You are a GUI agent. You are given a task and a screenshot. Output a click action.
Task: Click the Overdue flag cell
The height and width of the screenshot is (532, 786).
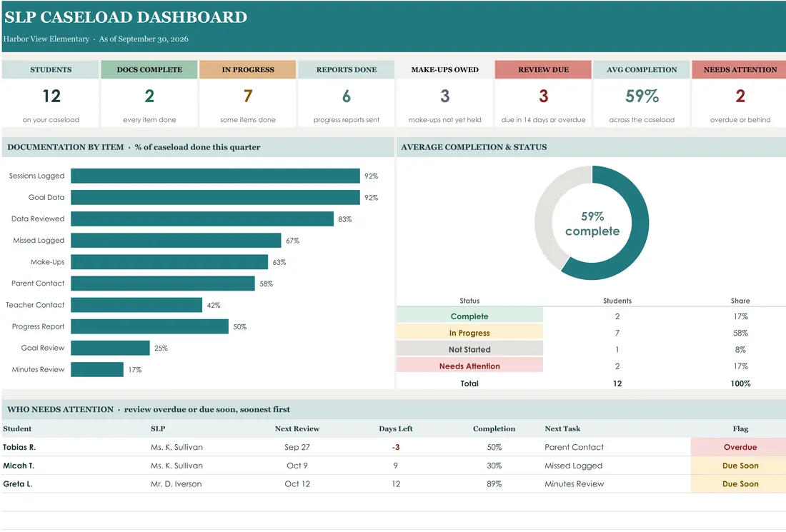(738, 447)
